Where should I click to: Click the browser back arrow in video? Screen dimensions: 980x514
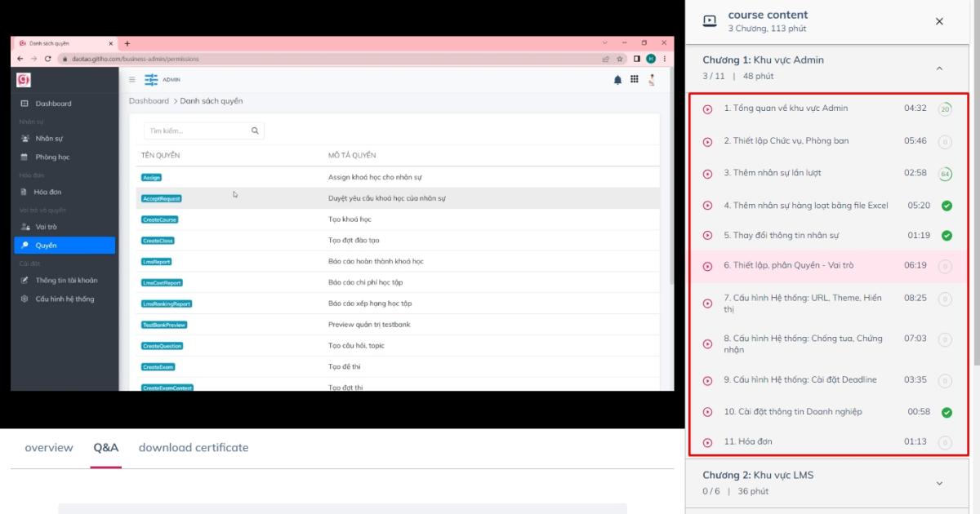click(20, 59)
